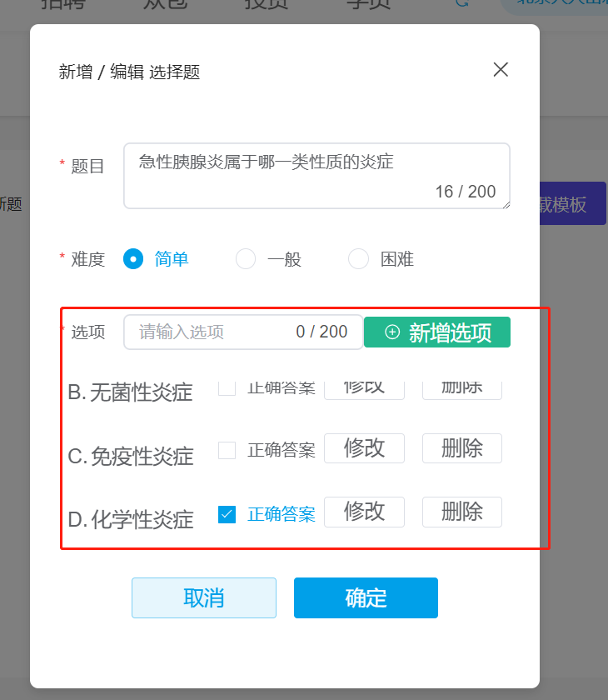The image size is (608, 700).
Task: Click 修改 for option D 化学性炎症
Action: 364,512
